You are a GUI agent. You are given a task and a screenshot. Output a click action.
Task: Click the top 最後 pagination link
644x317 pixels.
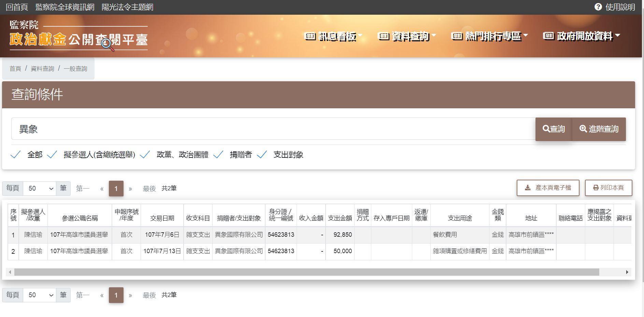(149, 189)
